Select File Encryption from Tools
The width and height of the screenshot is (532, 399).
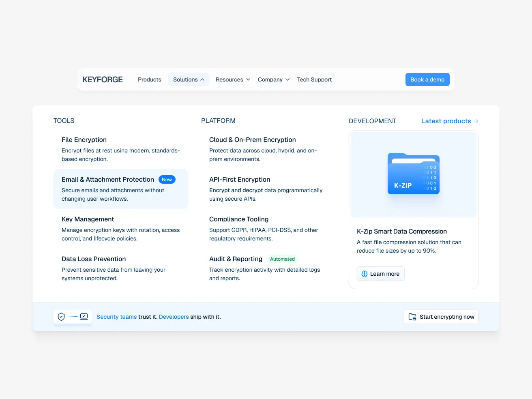coord(84,140)
